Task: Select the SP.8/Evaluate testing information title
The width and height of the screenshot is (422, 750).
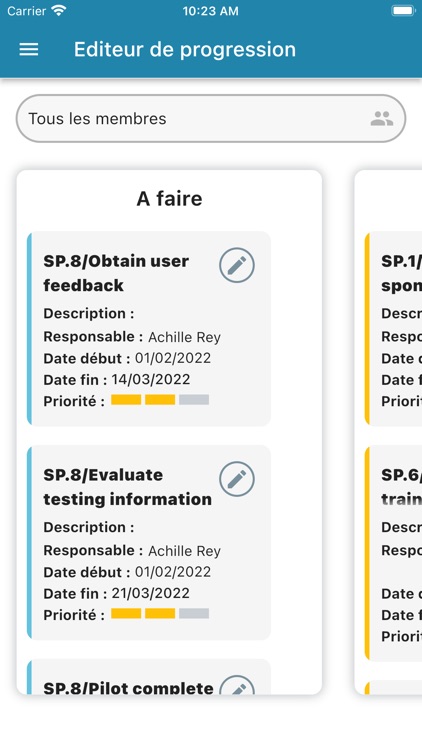Action: pyautogui.click(x=127, y=487)
